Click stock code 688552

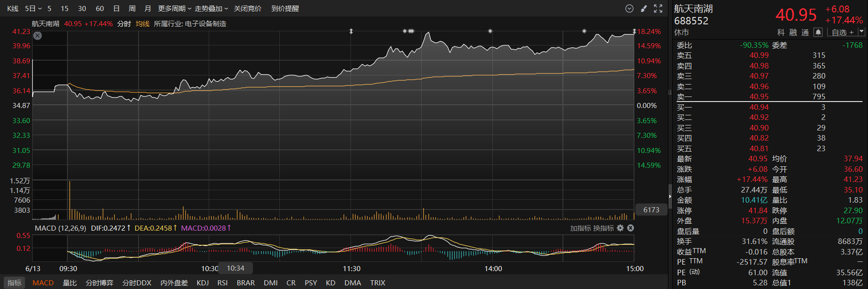691,21
